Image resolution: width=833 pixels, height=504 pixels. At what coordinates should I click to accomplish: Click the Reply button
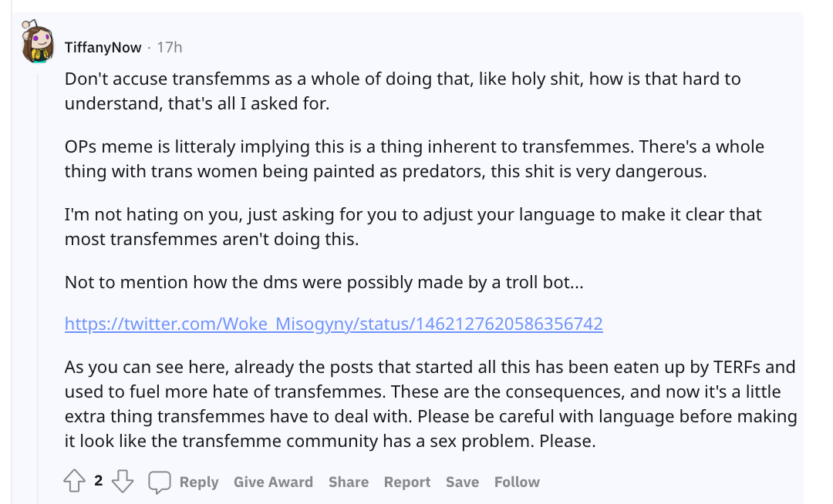click(x=199, y=482)
